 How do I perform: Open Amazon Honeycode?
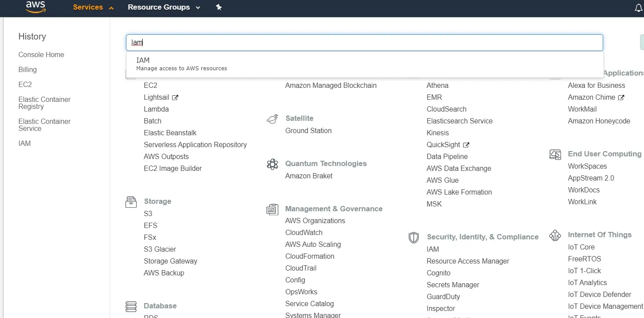599,121
